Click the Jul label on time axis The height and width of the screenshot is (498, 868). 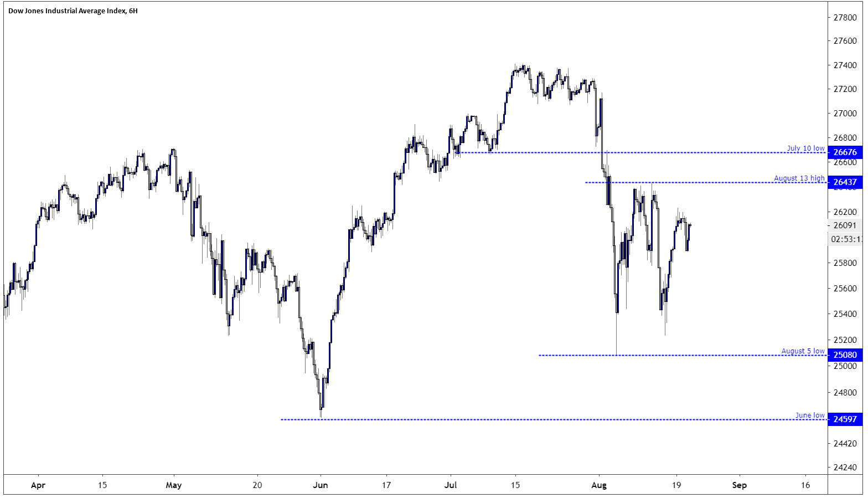click(451, 485)
